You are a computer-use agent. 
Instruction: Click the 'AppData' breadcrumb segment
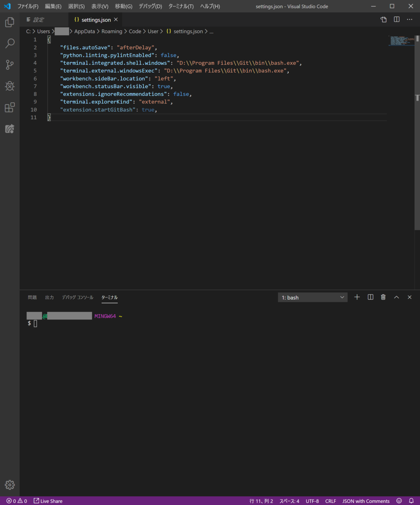85,31
